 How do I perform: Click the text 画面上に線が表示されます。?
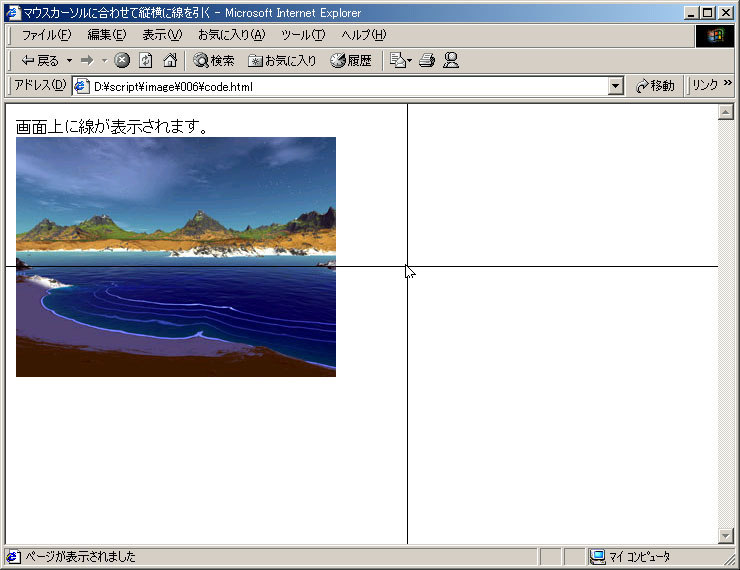[x=111, y=126]
